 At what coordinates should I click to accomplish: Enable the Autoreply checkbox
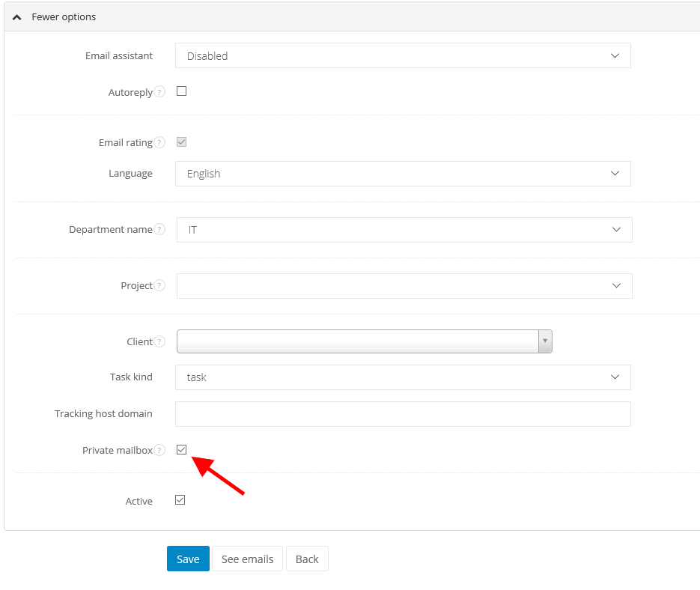pyautogui.click(x=181, y=91)
